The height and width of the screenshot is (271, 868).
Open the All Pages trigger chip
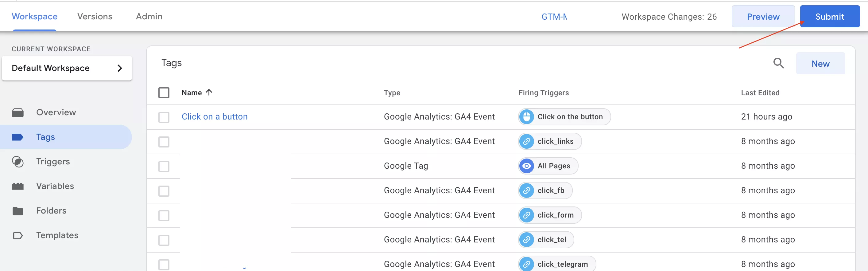click(548, 166)
